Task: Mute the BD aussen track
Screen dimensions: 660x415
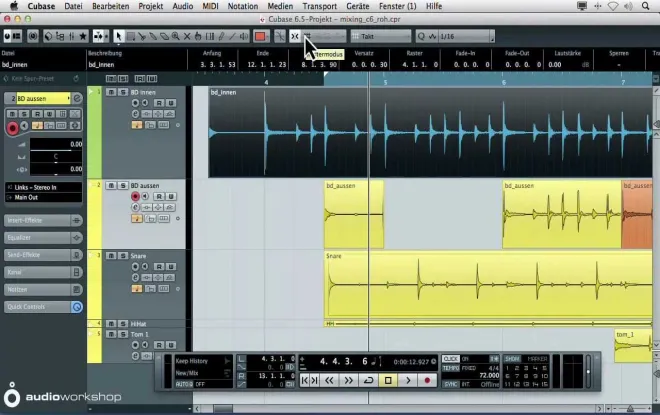Action: [111, 186]
